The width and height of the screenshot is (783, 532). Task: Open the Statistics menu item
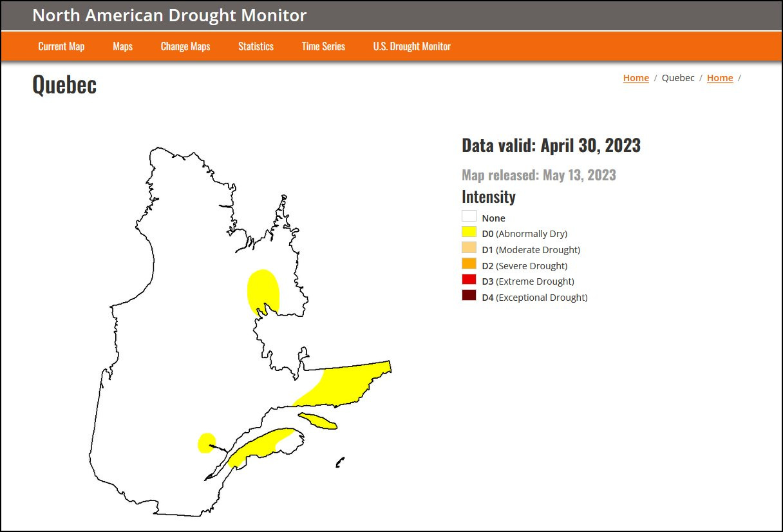pos(256,46)
